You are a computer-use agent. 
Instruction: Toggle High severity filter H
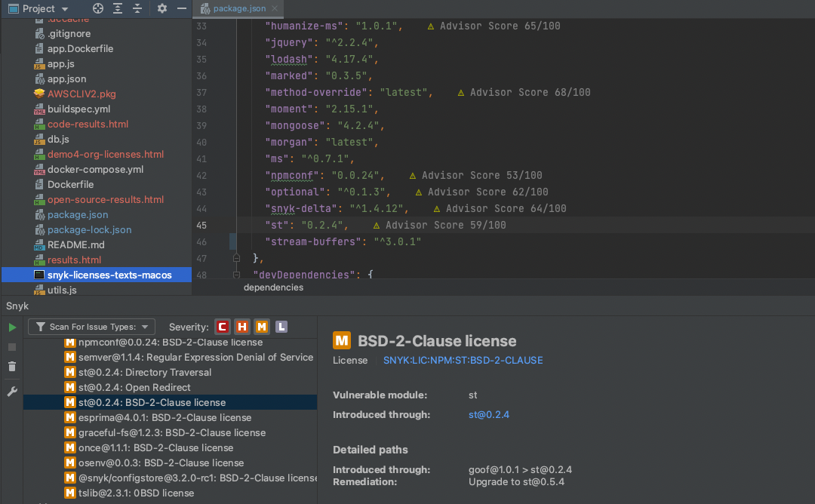point(241,327)
